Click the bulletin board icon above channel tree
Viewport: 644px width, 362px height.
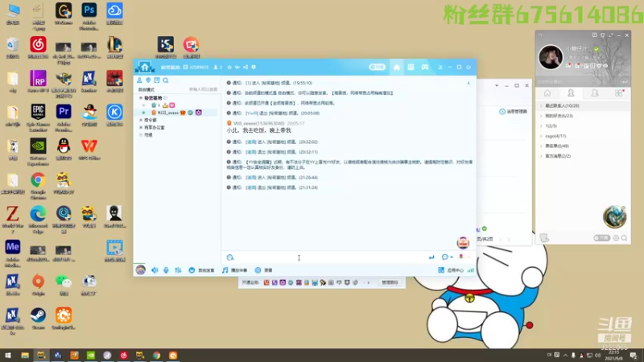point(157,80)
